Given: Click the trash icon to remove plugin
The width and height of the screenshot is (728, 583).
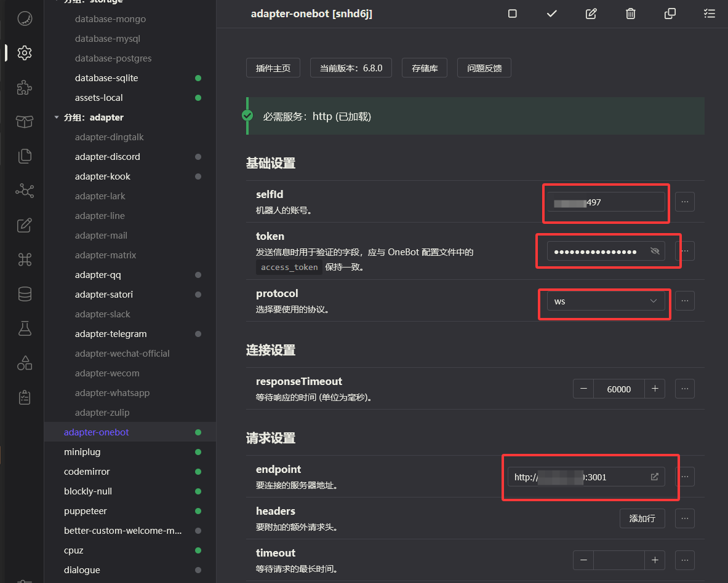Looking at the screenshot, I should point(630,14).
